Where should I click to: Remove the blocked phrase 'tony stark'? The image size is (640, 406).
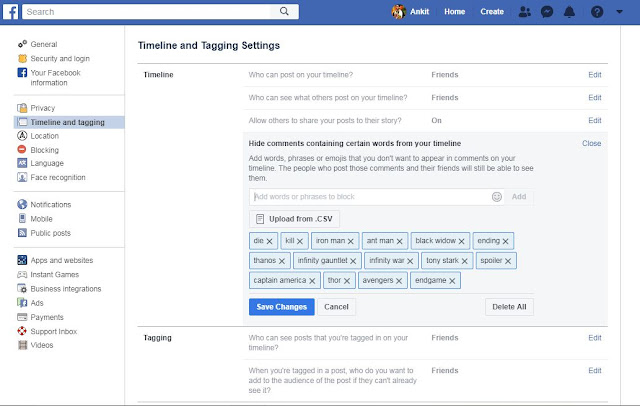click(464, 261)
